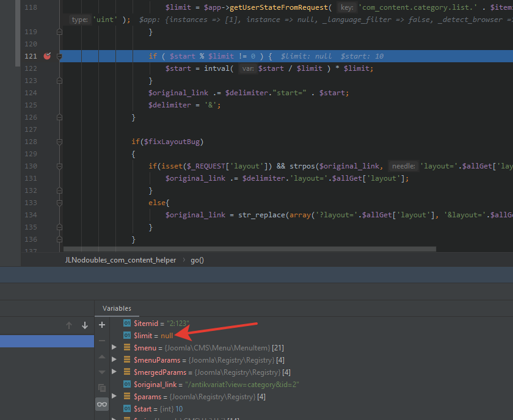Click the $menuParams object icon
Viewport: 513px width, 420px height.
[127, 360]
